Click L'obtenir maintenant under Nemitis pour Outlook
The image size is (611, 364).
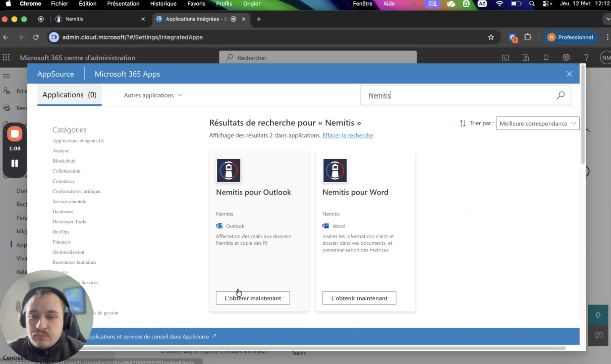(253, 298)
